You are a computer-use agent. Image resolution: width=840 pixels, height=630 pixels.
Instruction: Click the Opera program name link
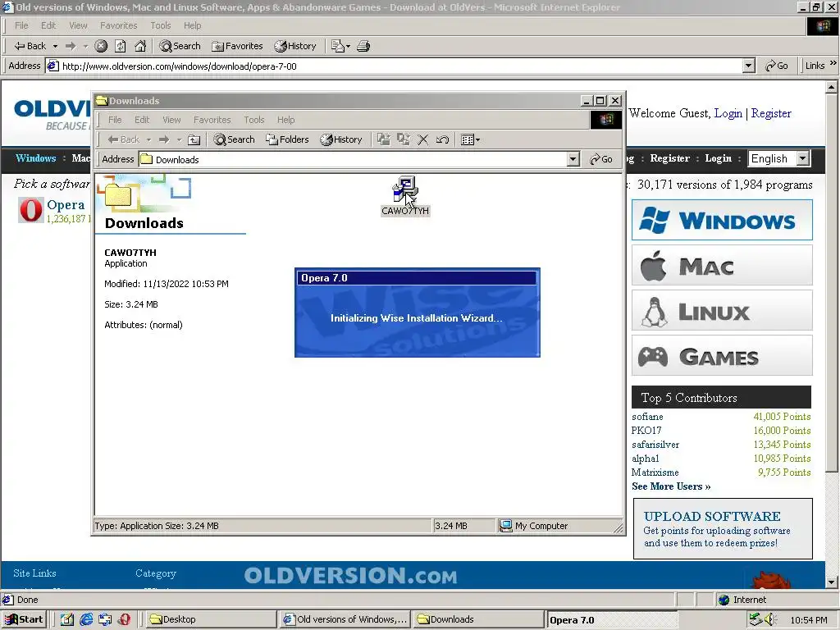point(66,204)
